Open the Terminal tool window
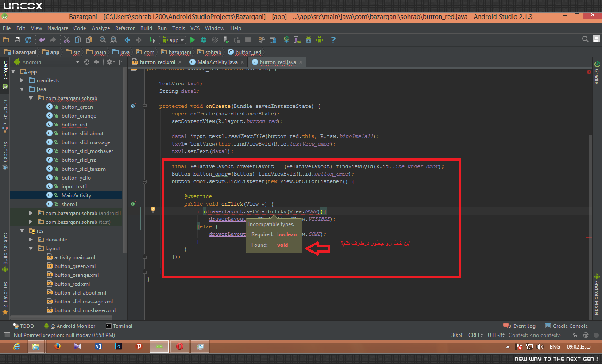This screenshot has width=602, height=364. coord(119,326)
